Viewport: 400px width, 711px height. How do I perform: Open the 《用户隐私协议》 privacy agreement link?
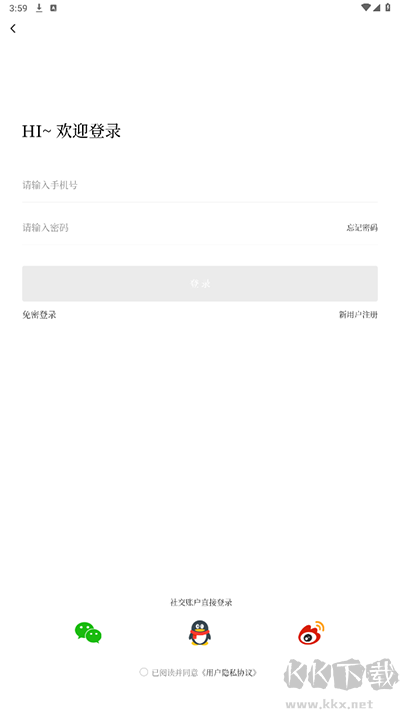click(229, 672)
